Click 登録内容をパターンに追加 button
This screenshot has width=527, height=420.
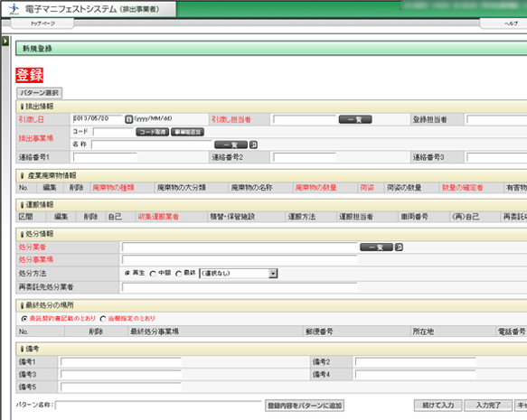[305, 406]
